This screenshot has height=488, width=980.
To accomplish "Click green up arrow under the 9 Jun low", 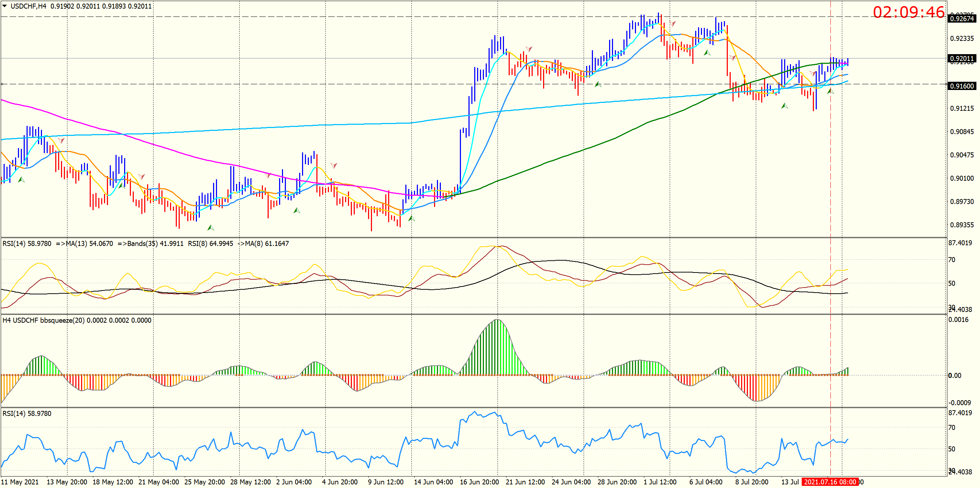I will point(411,218).
